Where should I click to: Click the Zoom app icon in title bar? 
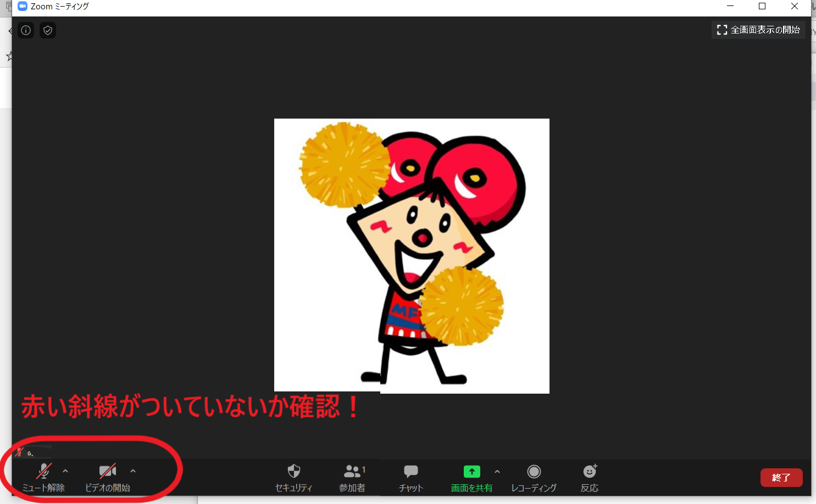[x=23, y=6]
